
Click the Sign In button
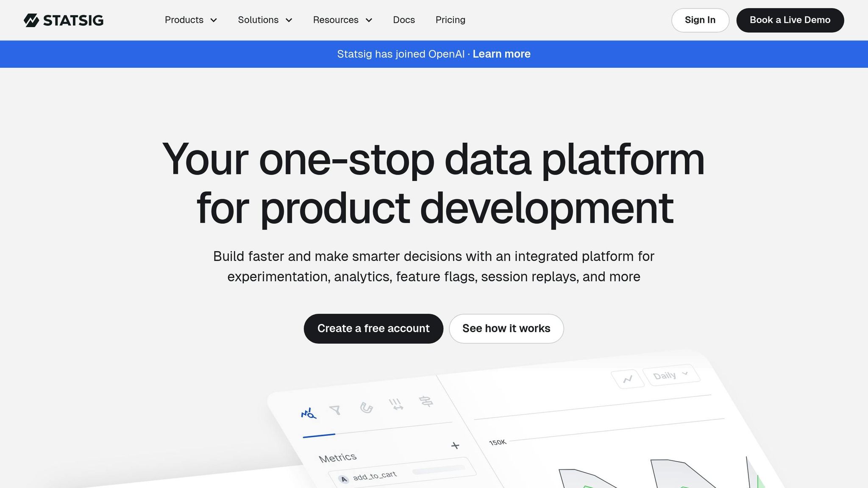pyautogui.click(x=700, y=20)
